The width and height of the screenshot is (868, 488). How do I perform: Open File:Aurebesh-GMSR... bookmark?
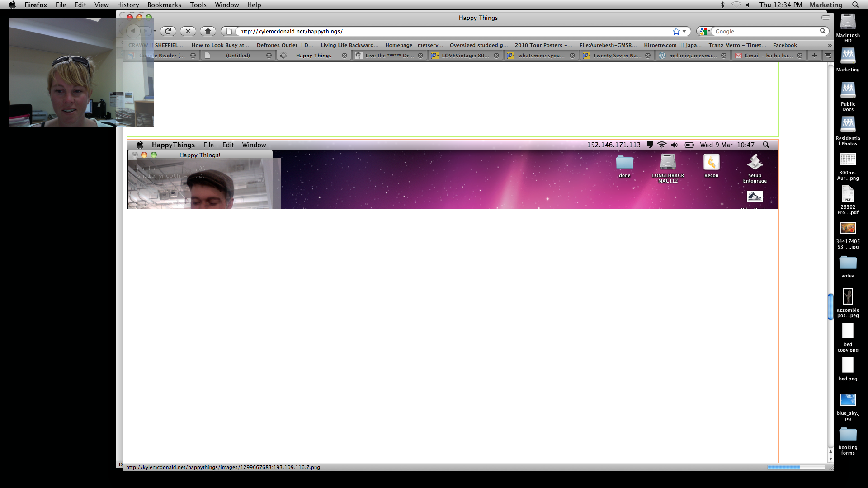(x=608, y=45)
